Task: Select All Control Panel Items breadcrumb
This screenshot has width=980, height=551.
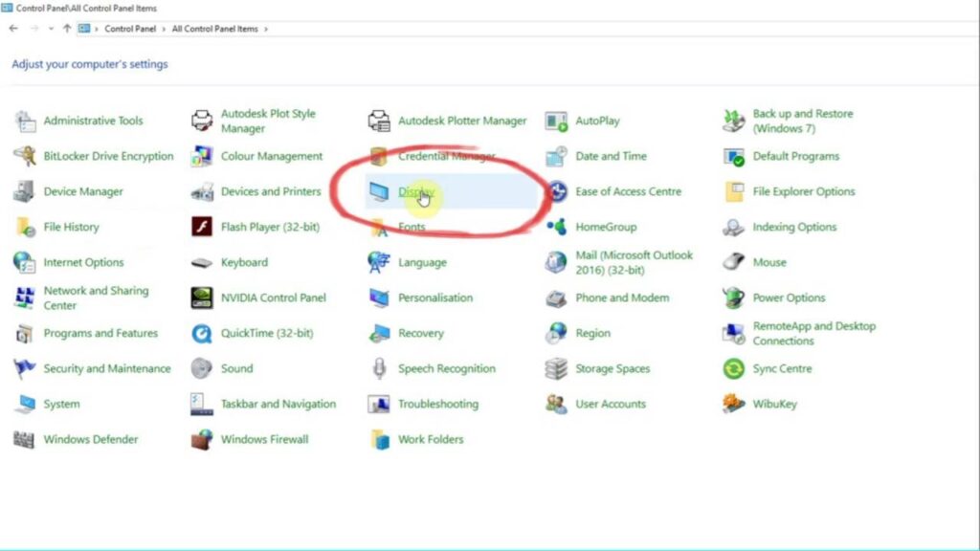Action: (x=215, y=29)
